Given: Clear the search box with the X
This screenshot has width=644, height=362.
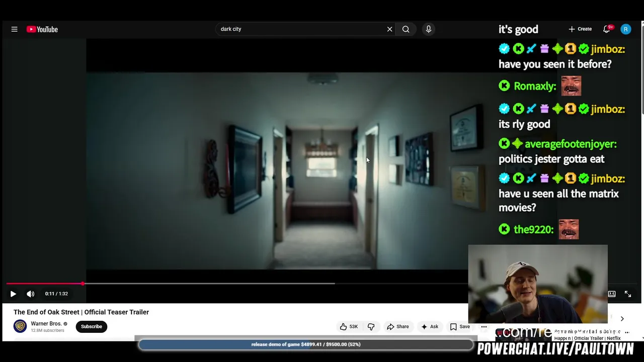Looking at the screenshot, I should tap(389, 29).
